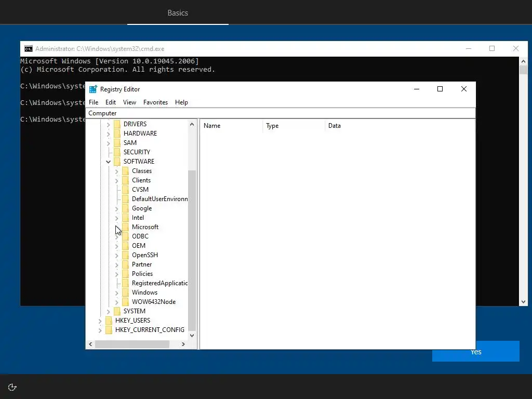532x399 pixels.
Task: Click the tree horizontal scroll left arrow
Action: tap(90, 344)
